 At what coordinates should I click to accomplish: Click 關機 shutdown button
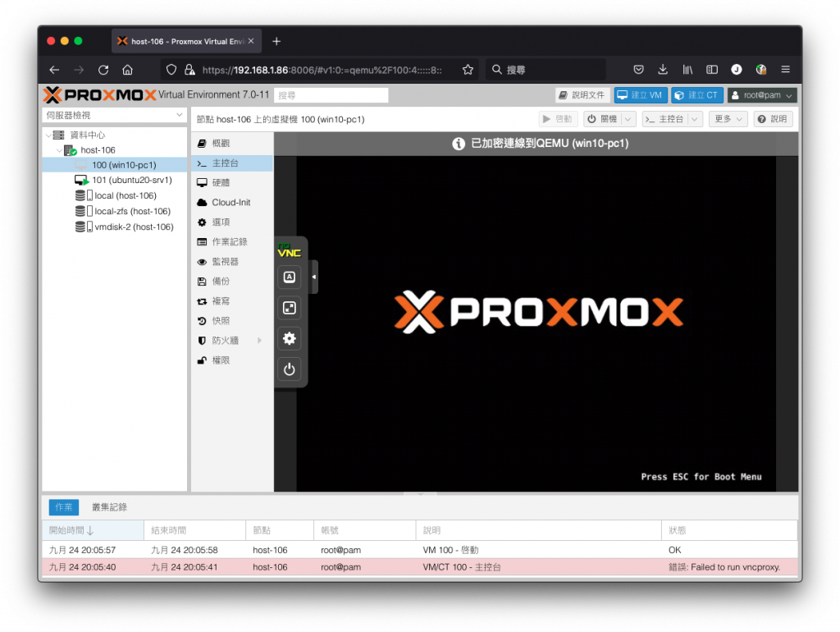coord(602,119)
